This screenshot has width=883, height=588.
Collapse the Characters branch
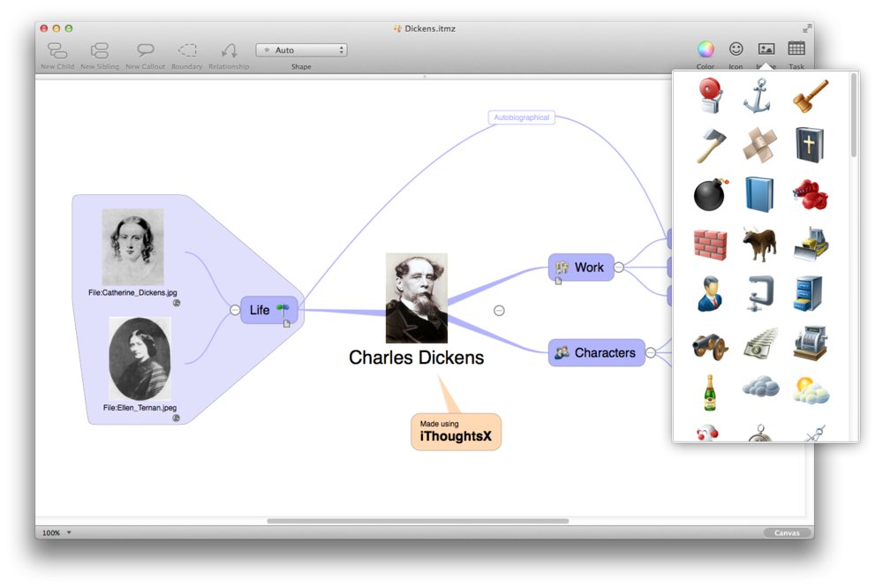tap(651, 352)
